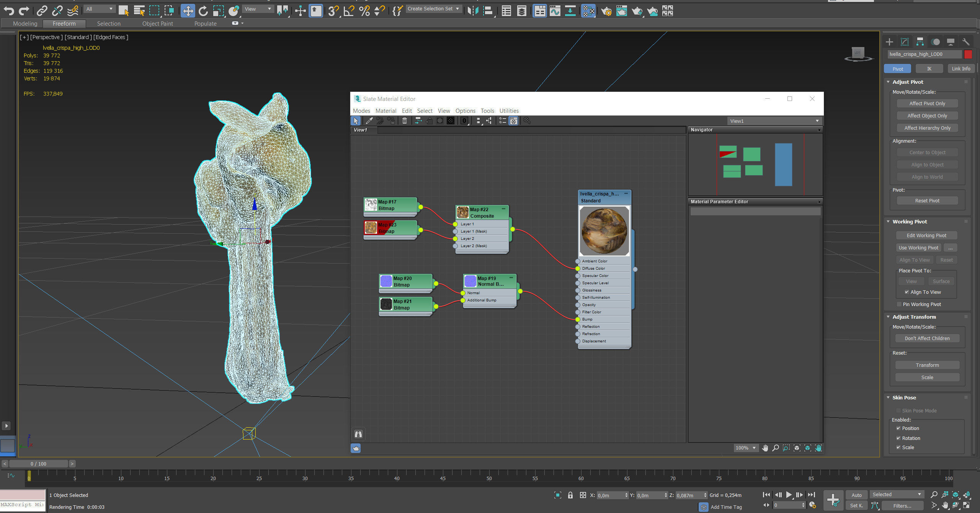This screenshot has width=980, height=513.
Task: Open the Material menu in Slate editor
Action: [386, 111]
